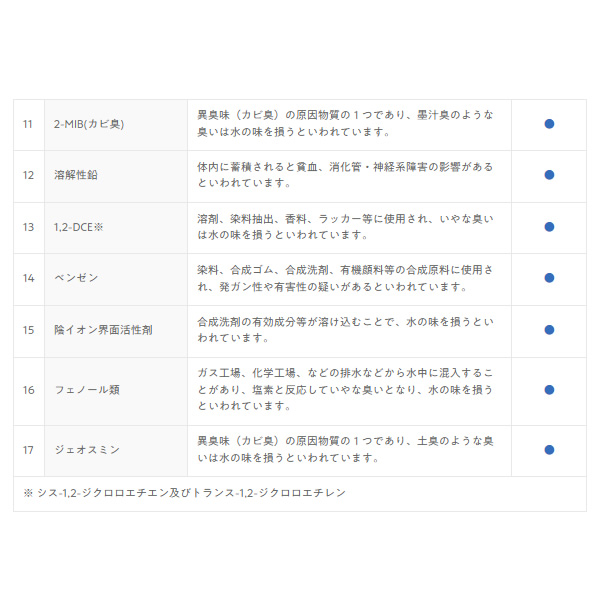This screenshot has height=600, width=600.
Task: Click the ベンゼン substance name
Action: (76, 278)
